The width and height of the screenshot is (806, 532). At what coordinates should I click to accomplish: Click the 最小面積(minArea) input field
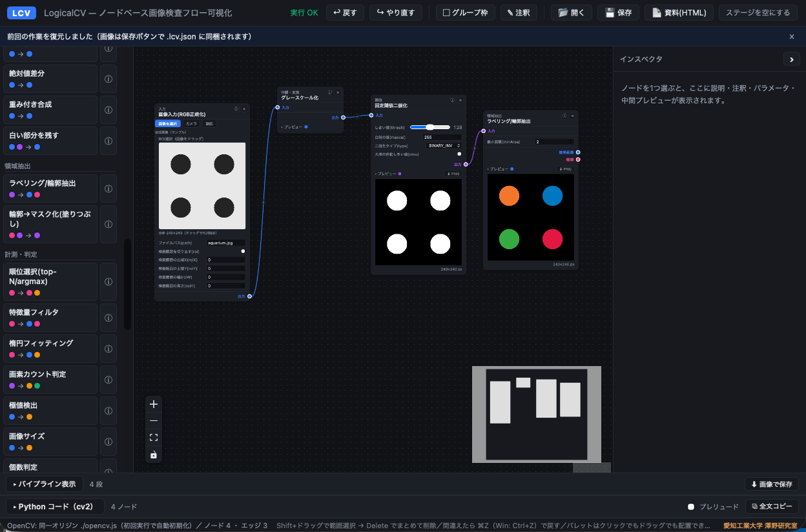point(554,141)
